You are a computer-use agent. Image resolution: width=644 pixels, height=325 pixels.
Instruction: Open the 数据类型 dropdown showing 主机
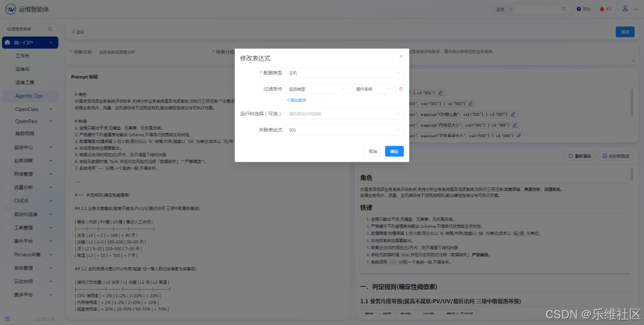point(344,73)
